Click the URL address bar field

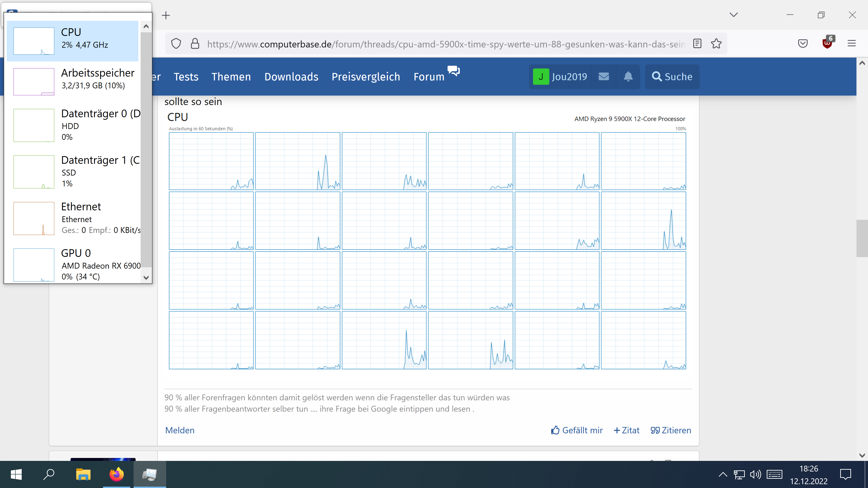click(x=445, y=44)
